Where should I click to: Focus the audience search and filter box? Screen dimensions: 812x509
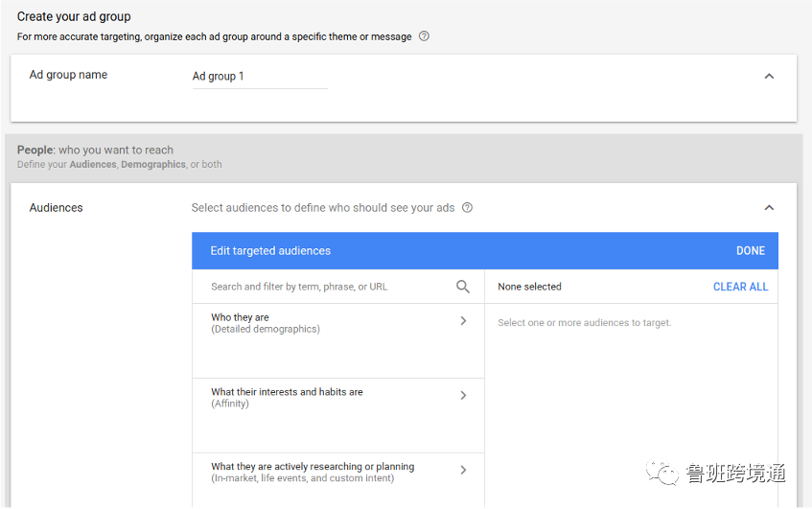click(x=326, y=287)
